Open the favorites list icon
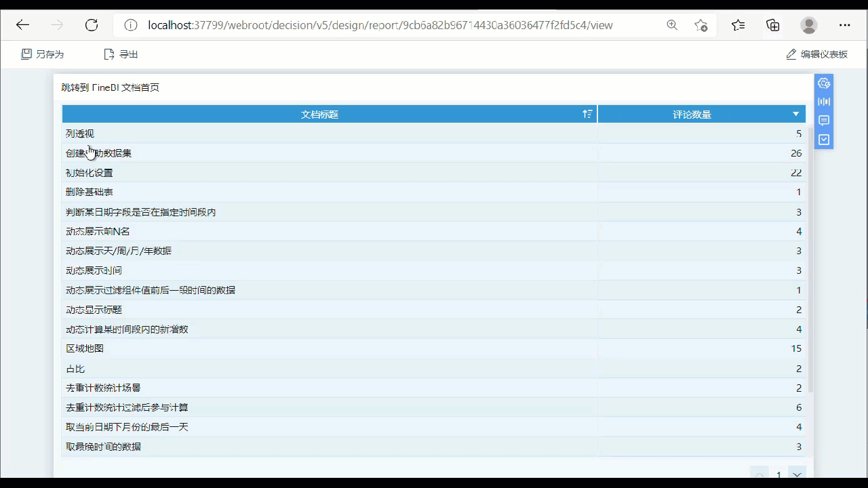The image size is (868, 488). pos(738,25)
